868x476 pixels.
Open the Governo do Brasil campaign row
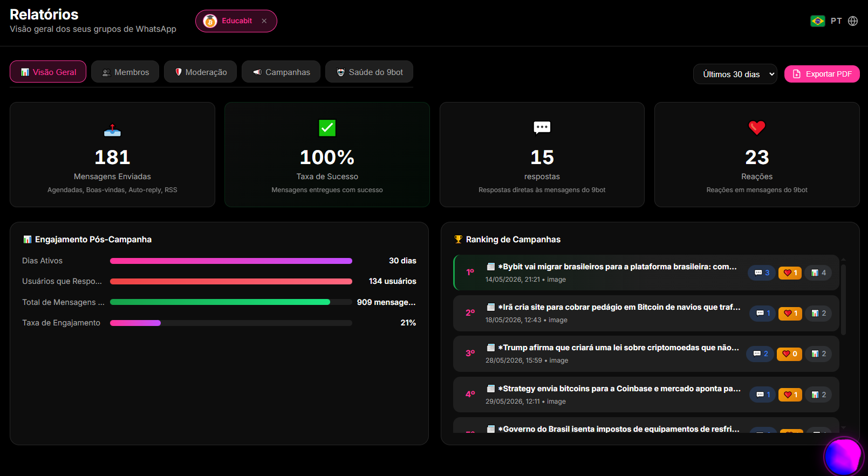coord(646,425)
